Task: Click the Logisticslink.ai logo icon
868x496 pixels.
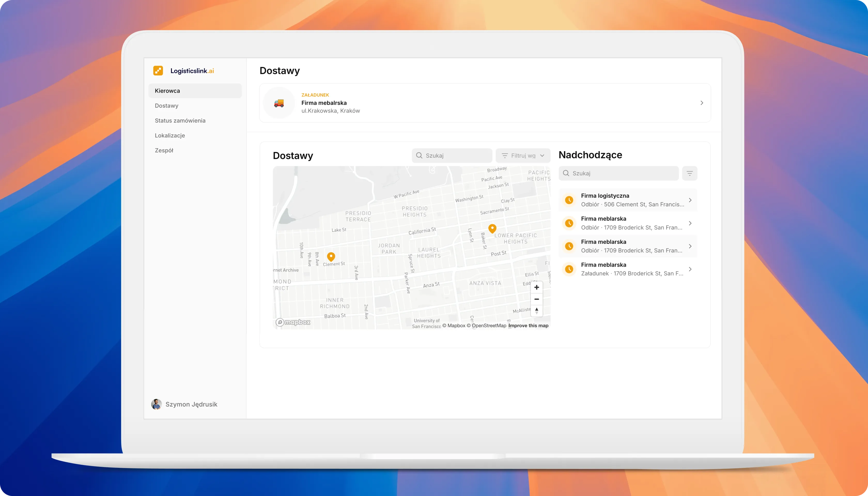Action: pyautogui.click(x=158, y=71)
